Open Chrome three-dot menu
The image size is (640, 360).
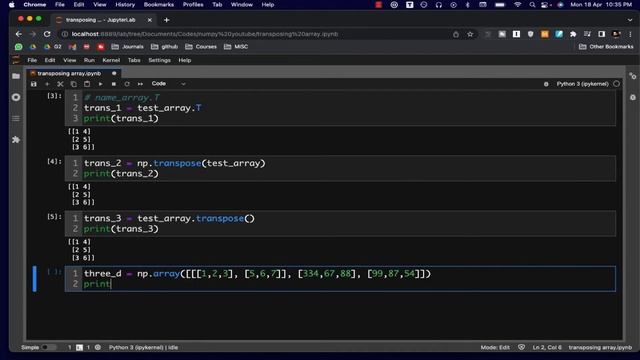(x=631, y=34)
